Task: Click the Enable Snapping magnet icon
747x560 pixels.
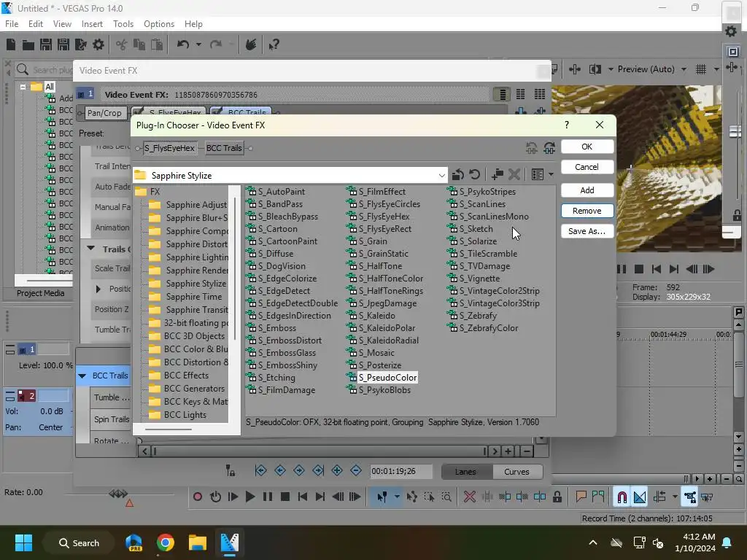Action: click(x=622, y=497)
